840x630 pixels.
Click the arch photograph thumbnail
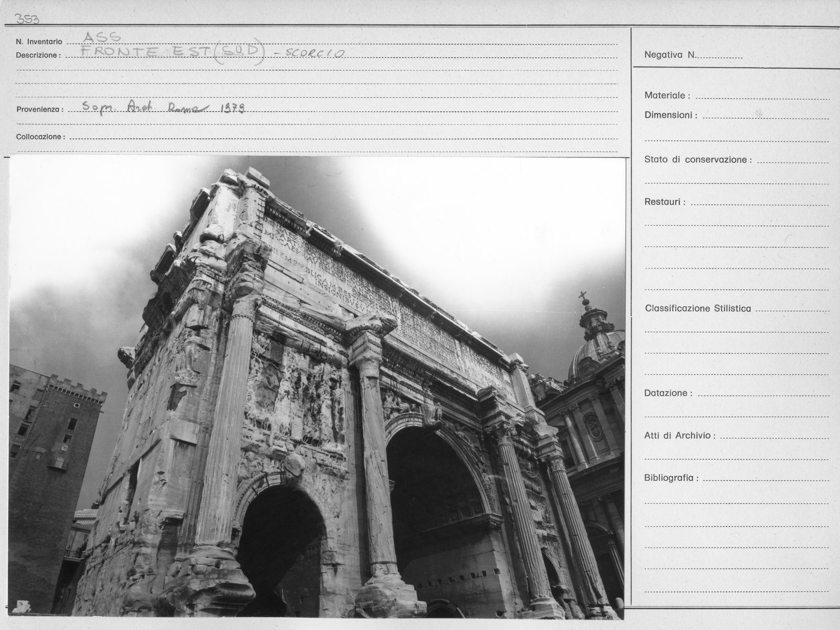pos(317,387)
